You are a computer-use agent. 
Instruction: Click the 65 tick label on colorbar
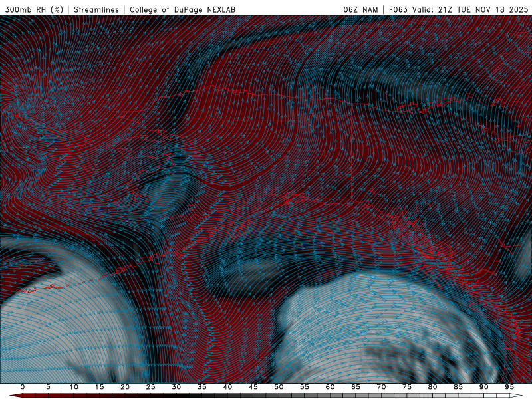tap(356, 387)
